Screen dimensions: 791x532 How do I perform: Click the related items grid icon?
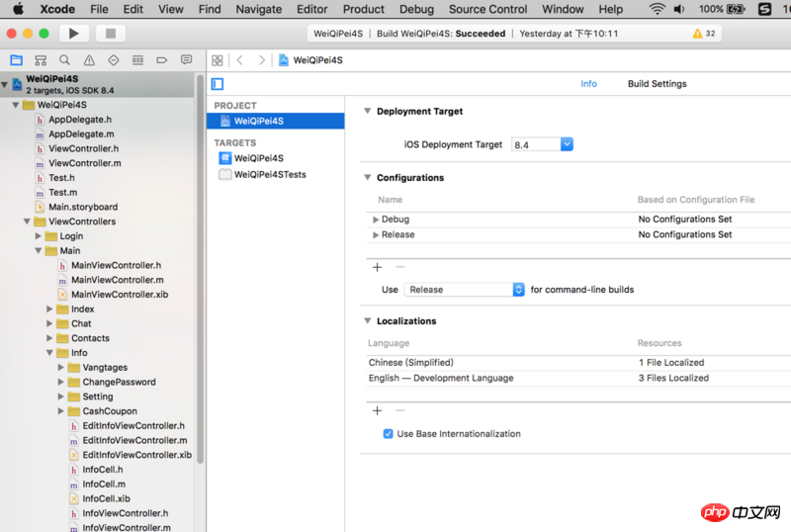click(x=218, y=60)
